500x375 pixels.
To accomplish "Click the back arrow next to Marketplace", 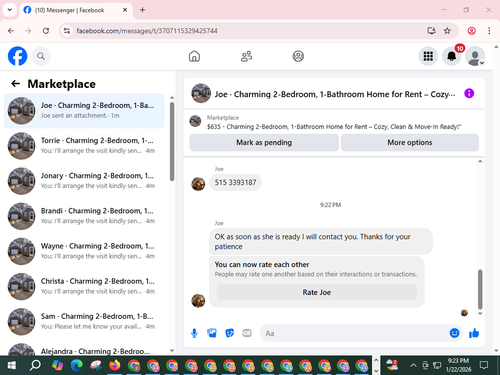I will (16, 83).
